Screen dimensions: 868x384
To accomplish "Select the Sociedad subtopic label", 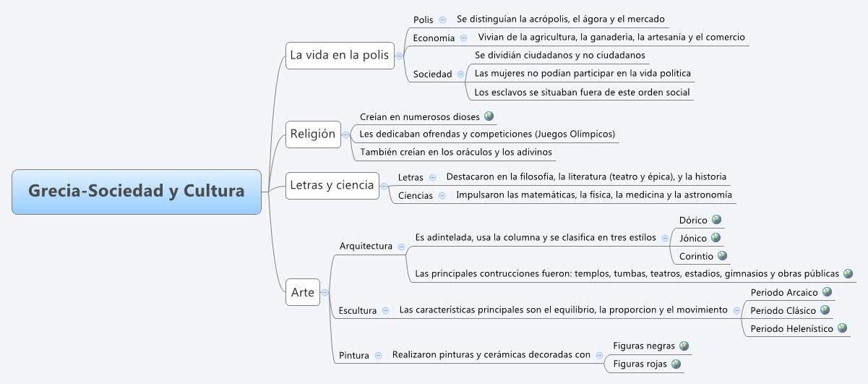I will pos(432,74).
